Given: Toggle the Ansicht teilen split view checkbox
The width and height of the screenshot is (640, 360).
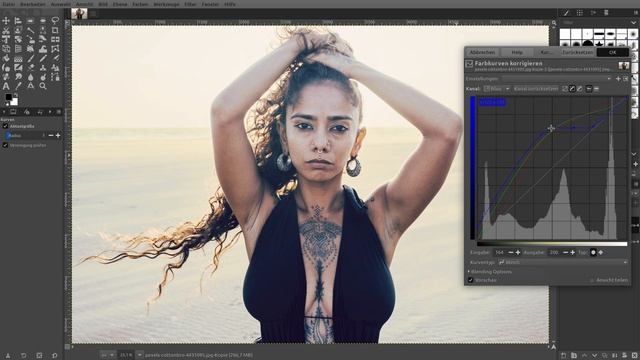Looking at the screenshot, I should coord(592,280).
